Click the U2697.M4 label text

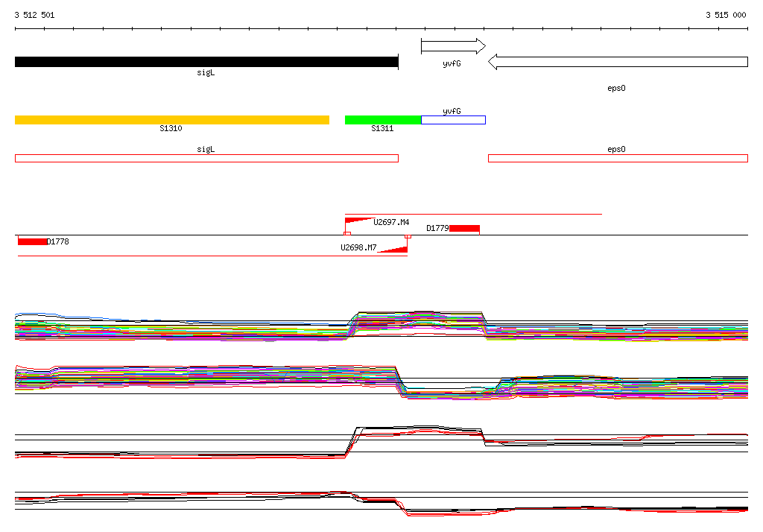click(391, 223)
